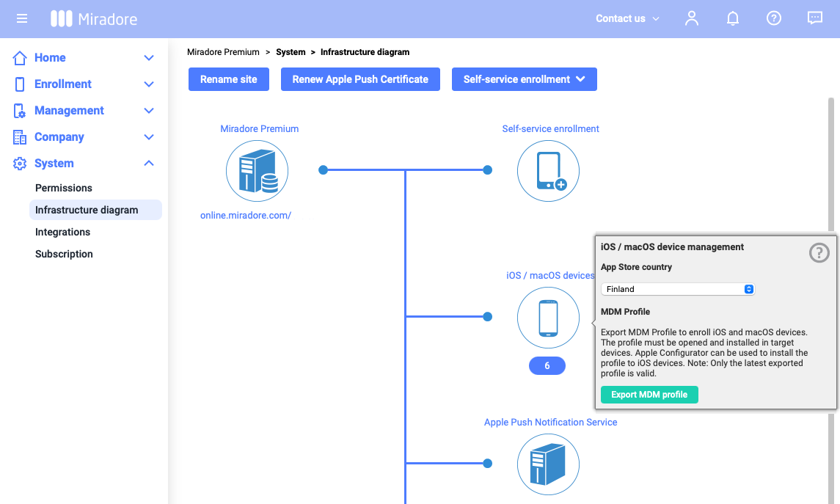Open the Enrollment section
The image size is (840, 504).
pos(62,84)
